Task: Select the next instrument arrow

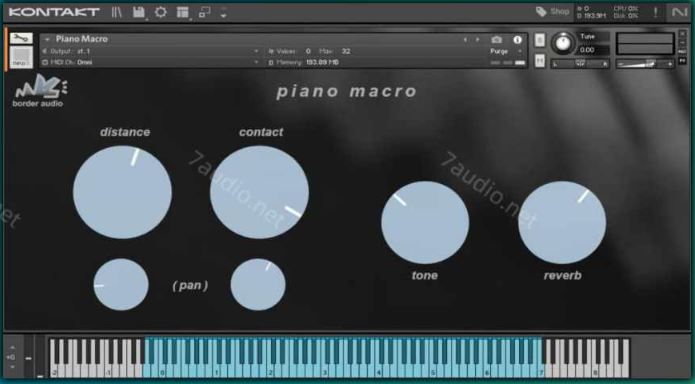Action: coord(478,40)
